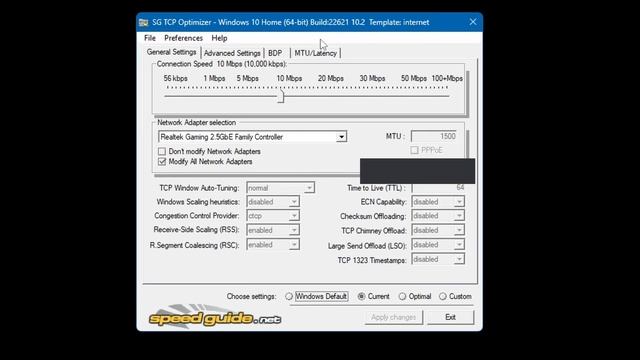Click the 56 kbps speed label
The width and height of the screenshot is (640, 360).
point(176,78)
